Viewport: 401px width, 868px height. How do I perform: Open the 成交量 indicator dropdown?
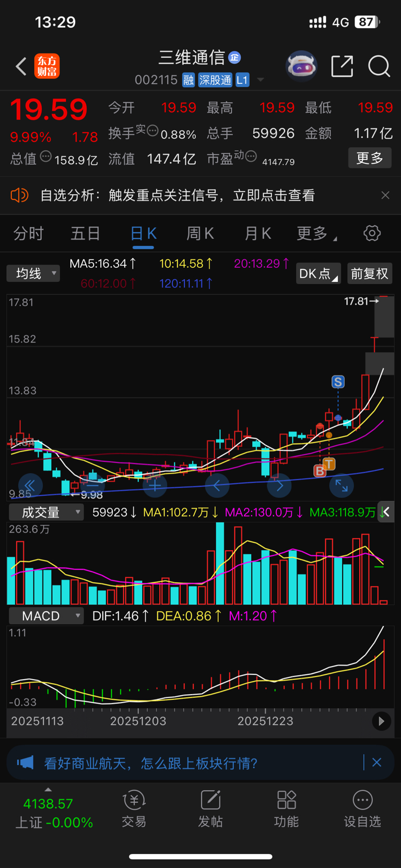coord(46,512)
